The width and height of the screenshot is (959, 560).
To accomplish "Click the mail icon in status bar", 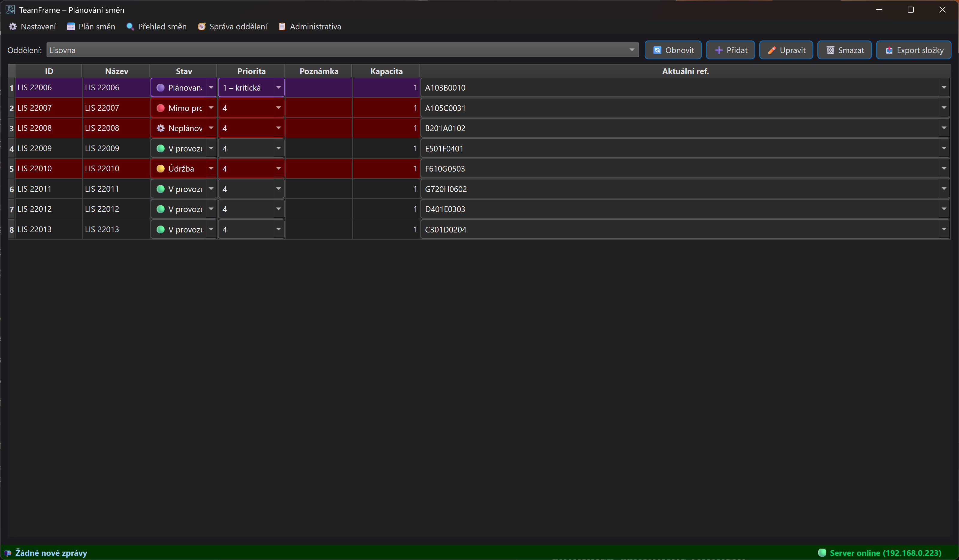I will (x=7, y=553).
